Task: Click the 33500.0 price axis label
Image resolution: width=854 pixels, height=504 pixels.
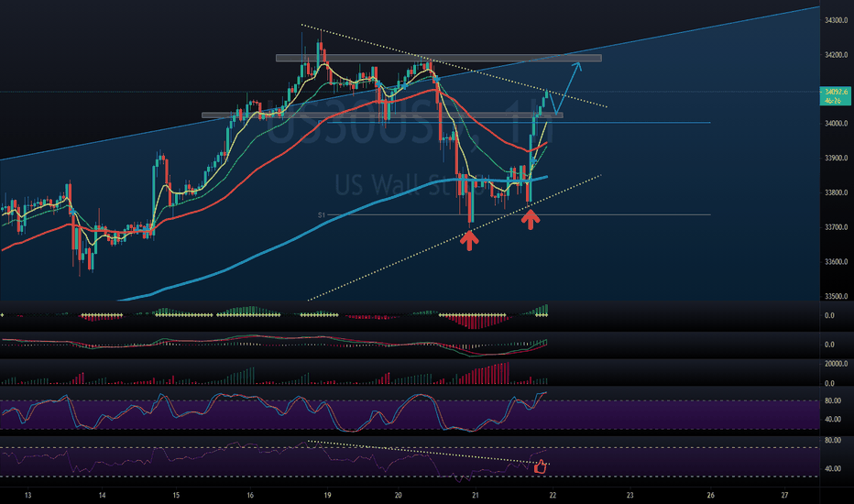Action: (836, 296)
